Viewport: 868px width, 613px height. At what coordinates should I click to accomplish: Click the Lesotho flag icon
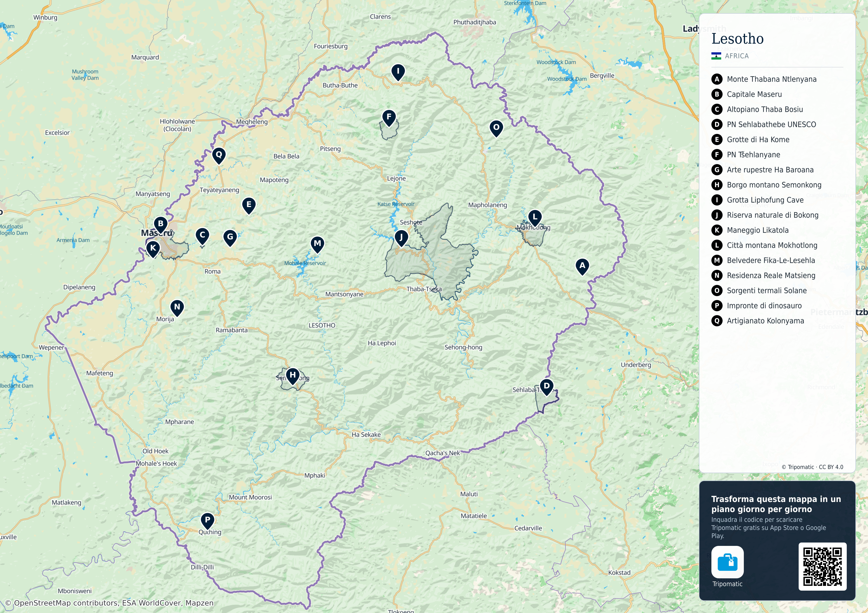tap(716, 56)
